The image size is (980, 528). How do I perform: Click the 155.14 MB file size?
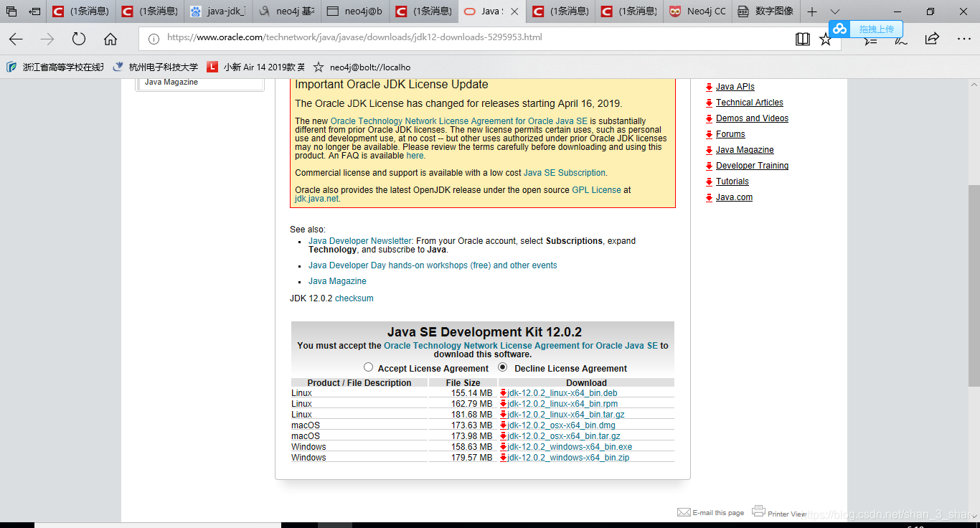tap(471, 393)
